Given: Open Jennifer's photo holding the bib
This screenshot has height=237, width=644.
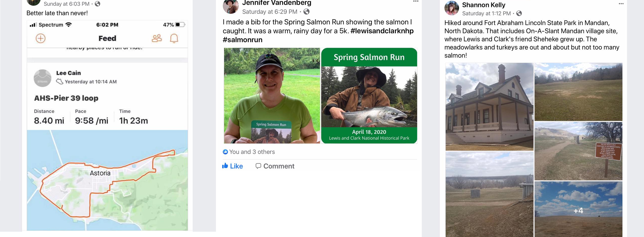Looking at the screenshot, I should pos(272,96).
